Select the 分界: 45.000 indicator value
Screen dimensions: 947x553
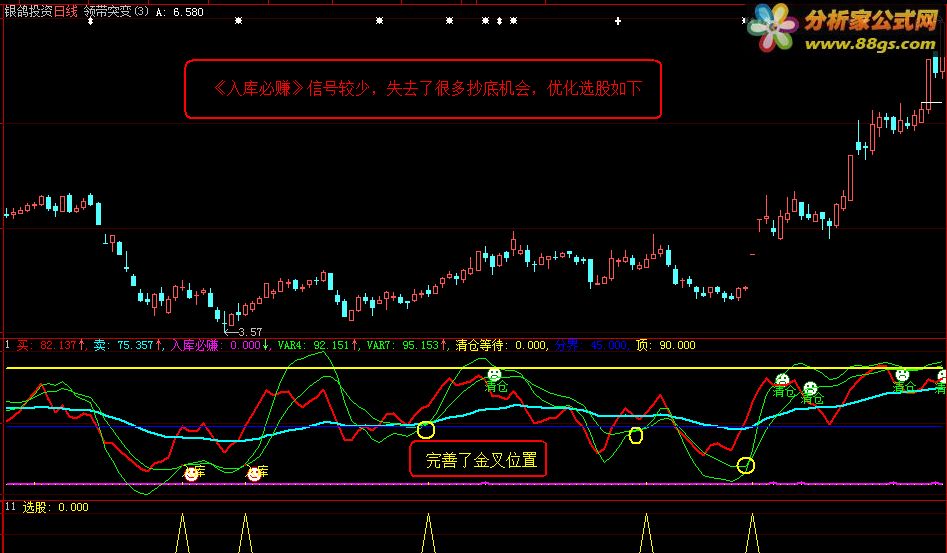click(591, 345)
